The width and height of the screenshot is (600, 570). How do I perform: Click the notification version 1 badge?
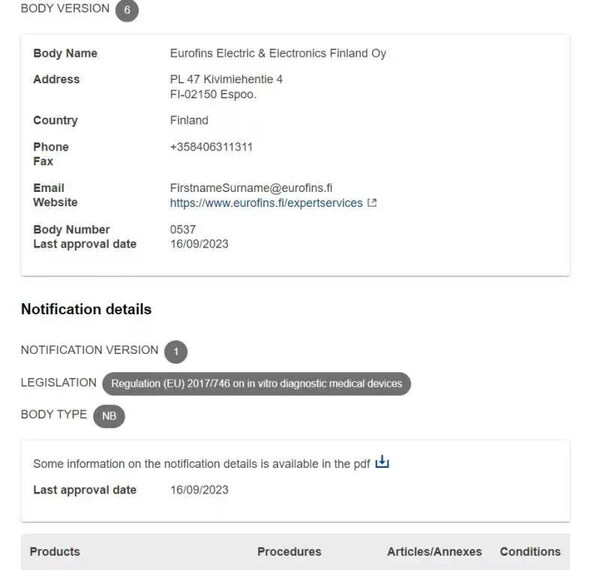tap(176, 352)
